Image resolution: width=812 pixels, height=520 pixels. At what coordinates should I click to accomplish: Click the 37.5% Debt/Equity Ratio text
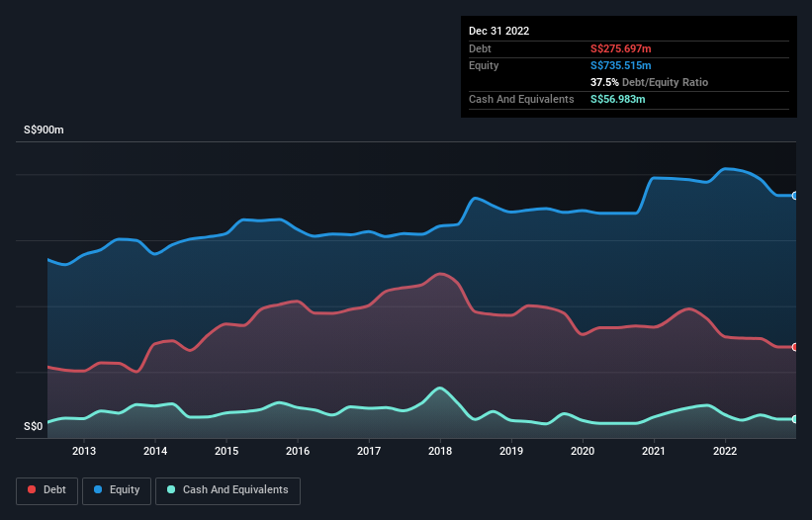click(x=649, y=82)
